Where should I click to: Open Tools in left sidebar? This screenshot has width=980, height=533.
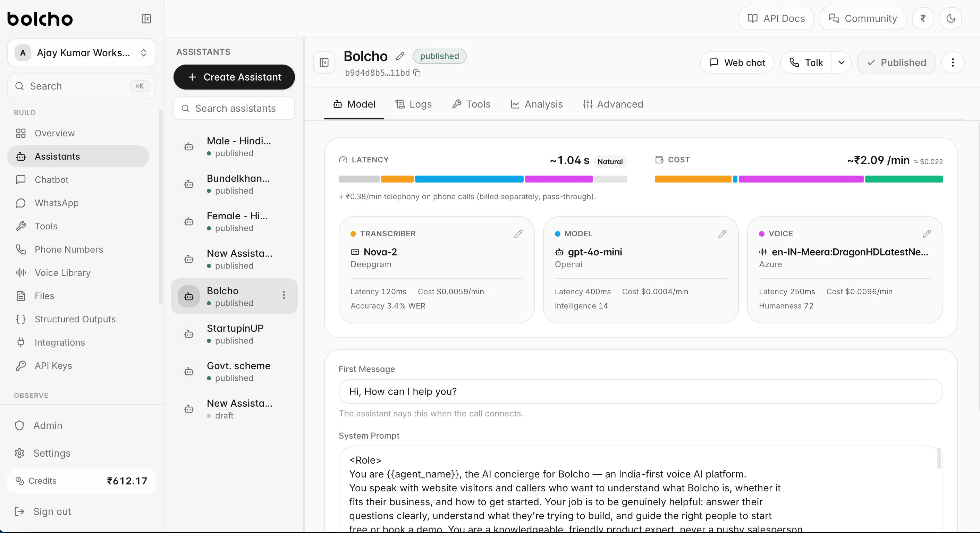(78, 226)
